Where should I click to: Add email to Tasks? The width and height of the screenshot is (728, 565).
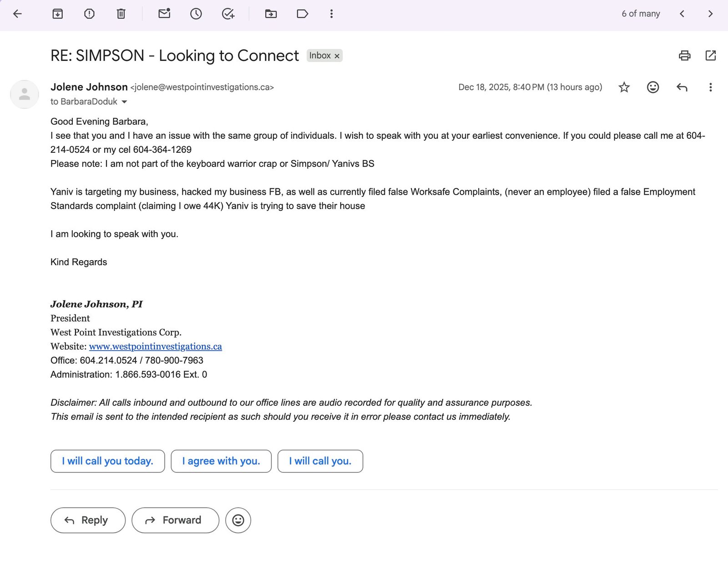click(x=228, y=14)
